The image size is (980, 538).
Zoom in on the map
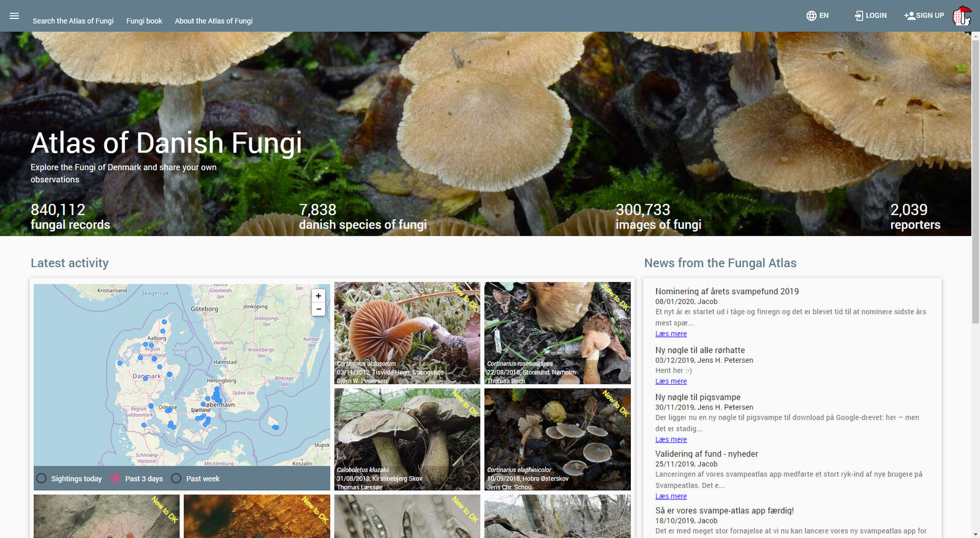(318, 296)
